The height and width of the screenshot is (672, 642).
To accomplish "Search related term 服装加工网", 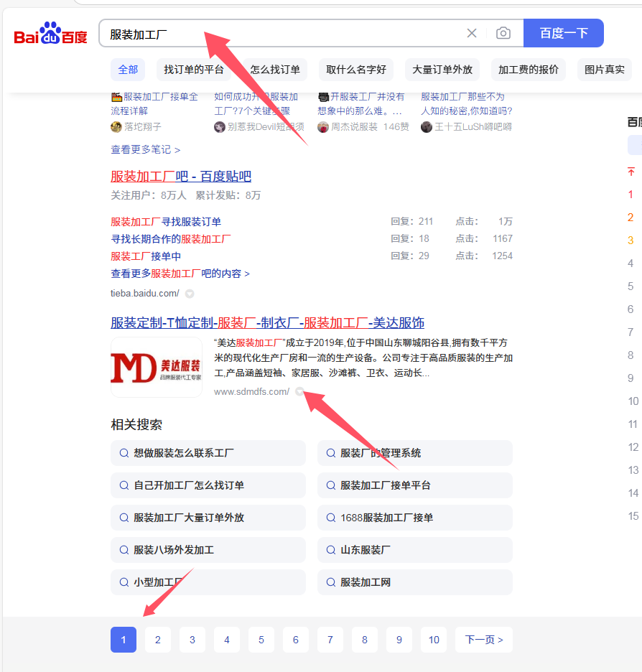I will pos(415,582).
